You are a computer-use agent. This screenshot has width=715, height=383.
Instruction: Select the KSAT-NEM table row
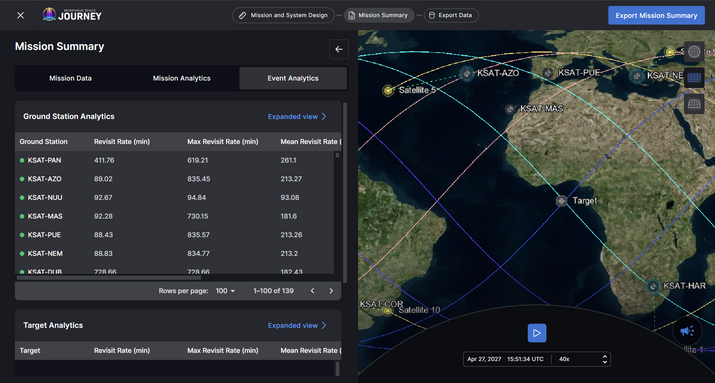(175, 253)
